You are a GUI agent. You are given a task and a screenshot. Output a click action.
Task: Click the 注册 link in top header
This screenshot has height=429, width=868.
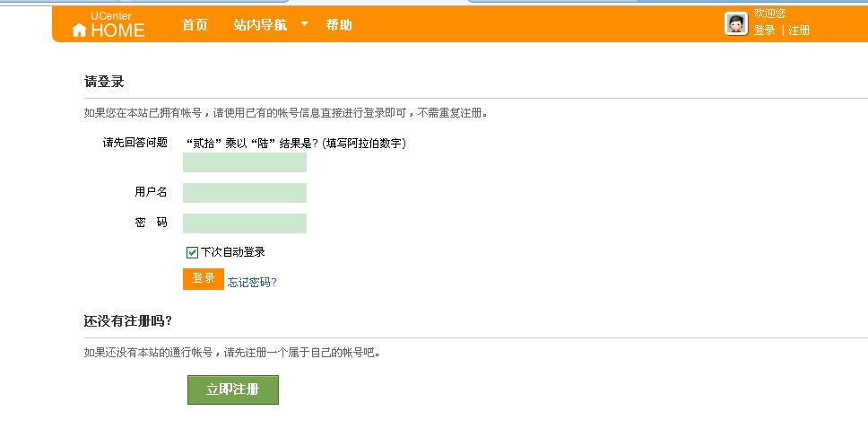(799, 31)
